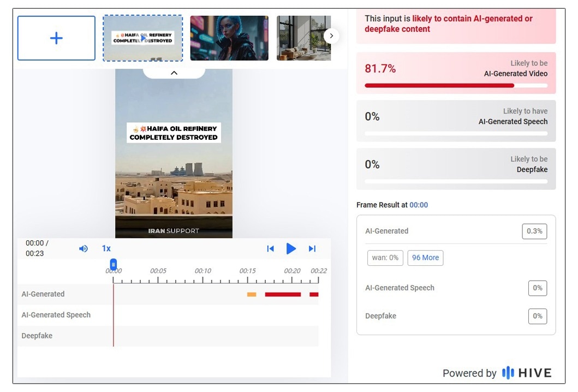Image resolution: width=578 pixels, height=392 pixels.
Task: Mute the video audio
Action: coord(83,248)
